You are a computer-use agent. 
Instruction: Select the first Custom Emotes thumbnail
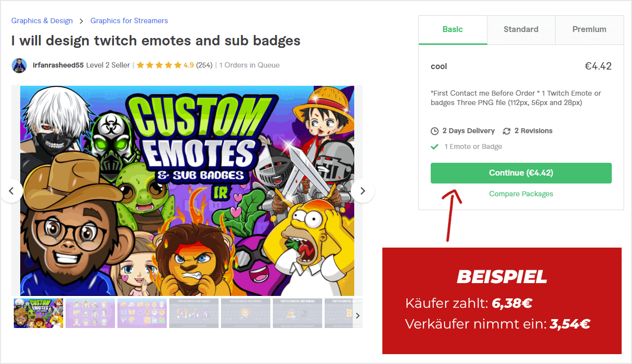click(x=38, y=313)
